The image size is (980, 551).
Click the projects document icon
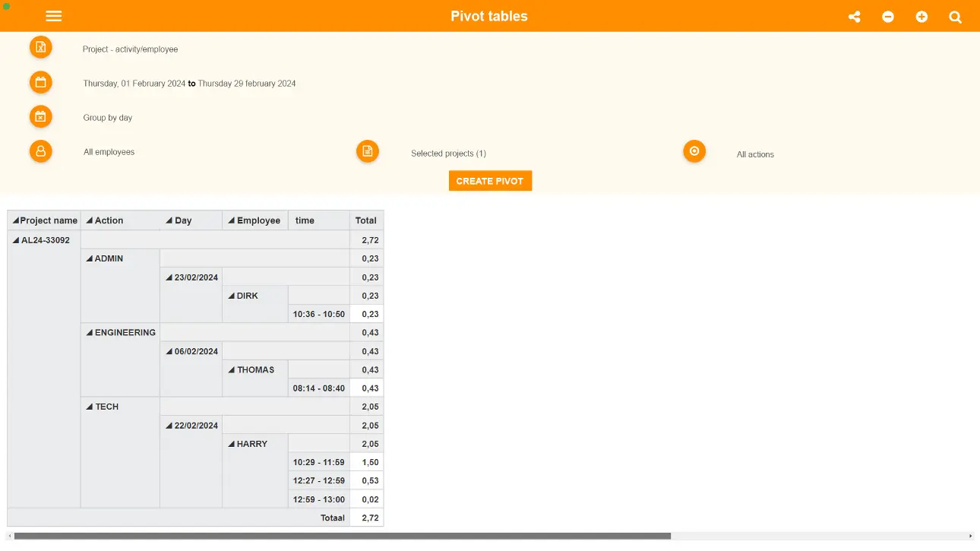pyautogui.click(x=368, y=151)
